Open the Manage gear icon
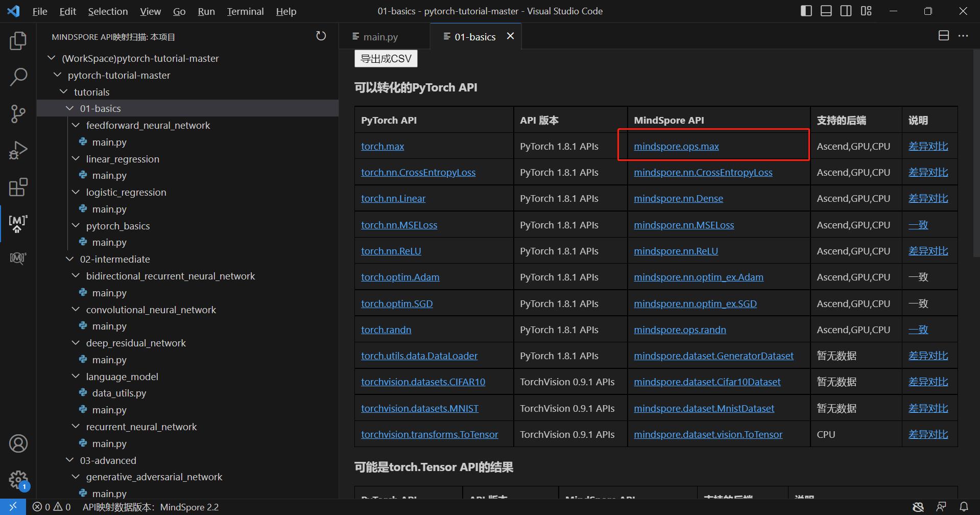Image resolution: width=980 pixels, height=515 pixels. [18, 480]
